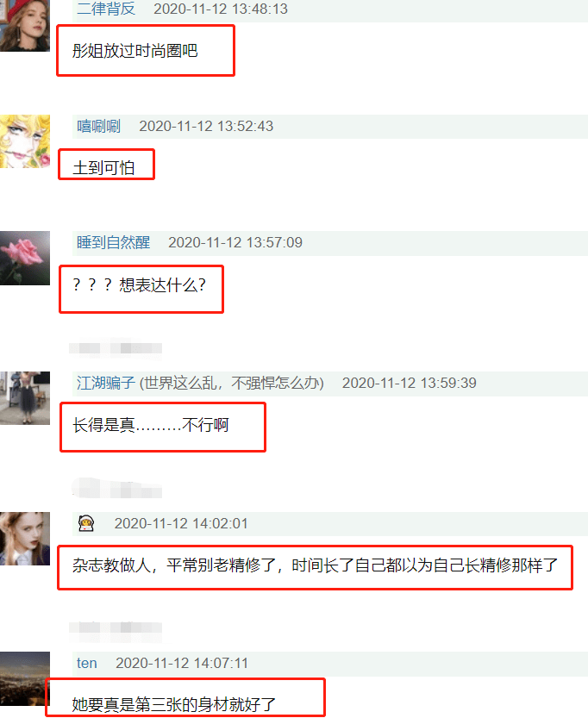Select the comment 彤姐放过时尚圈吧
588x718 pixels.
[x=134, y=51]
